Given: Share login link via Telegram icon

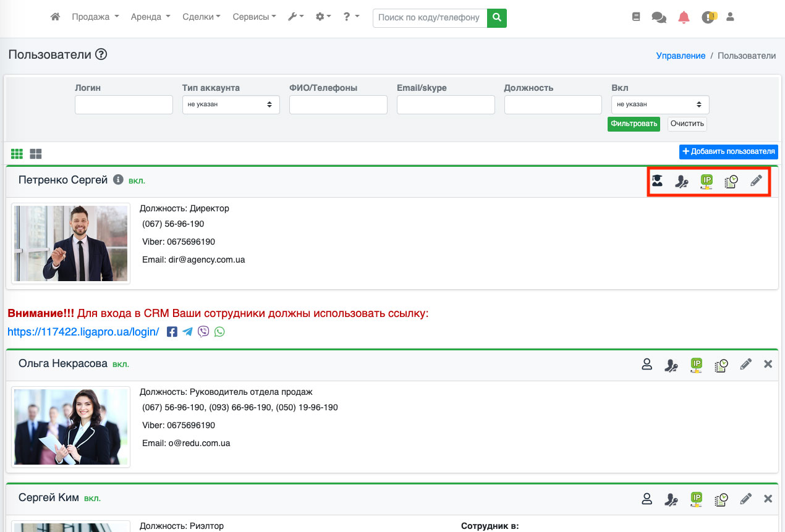Looking at the screenshot, I should tap(187, 332).
